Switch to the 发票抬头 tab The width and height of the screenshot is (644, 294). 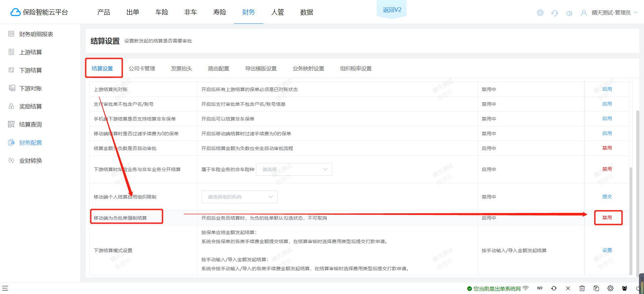[181, 68]
